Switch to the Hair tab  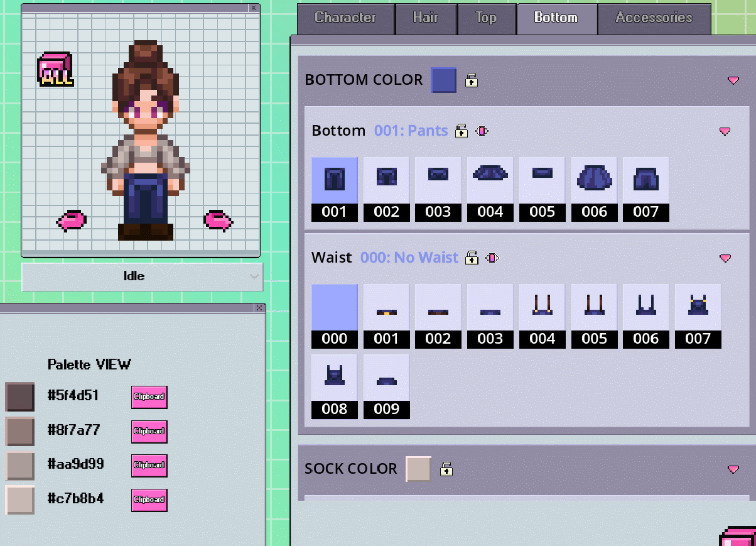click(426, 18)
